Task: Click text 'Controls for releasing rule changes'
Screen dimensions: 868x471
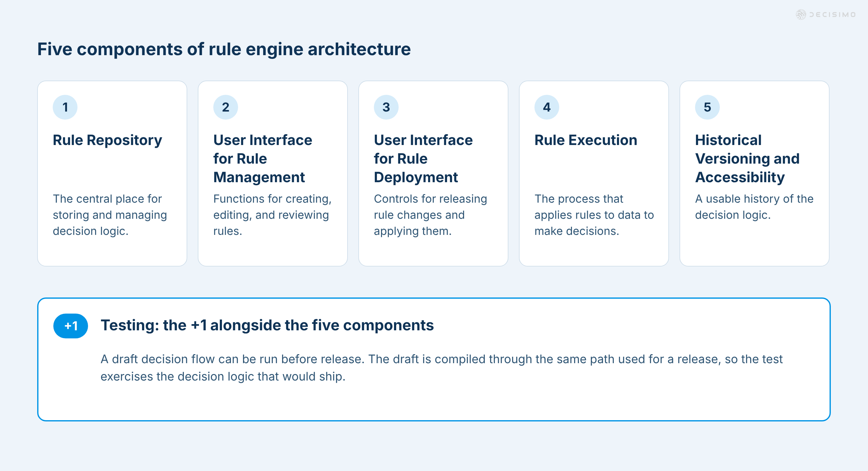Action: [430, 215]
